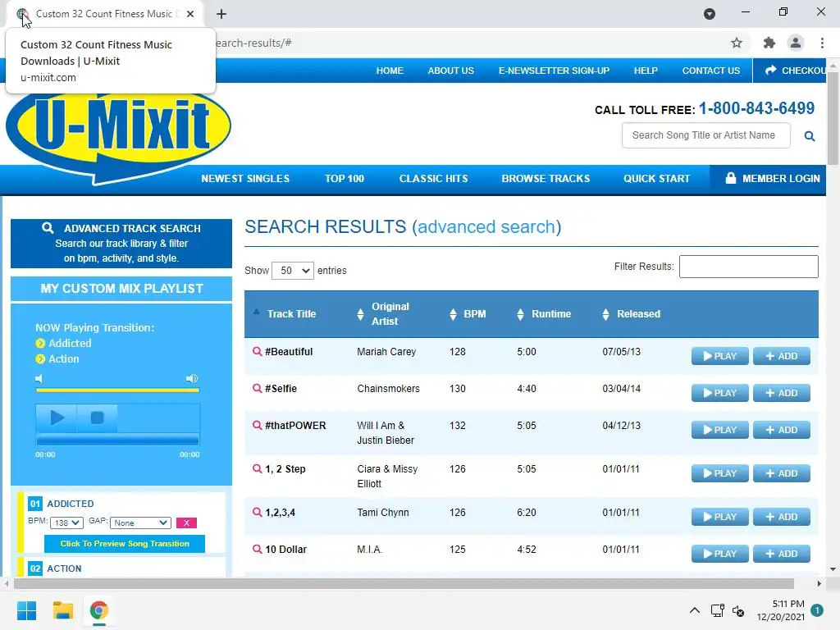This screenshot has height=630, width=840.
Task: Click the horizontal page scrollbar
Action: pos(404,583)
